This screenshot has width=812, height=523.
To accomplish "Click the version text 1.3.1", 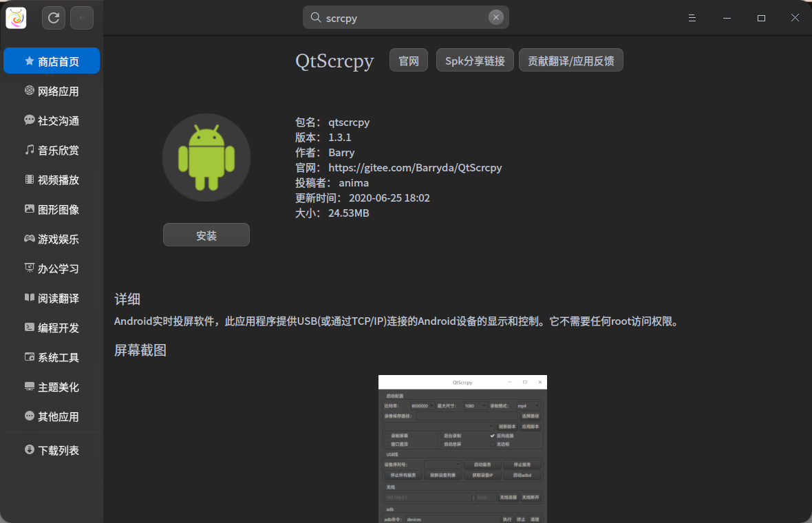I will (340, 137).
